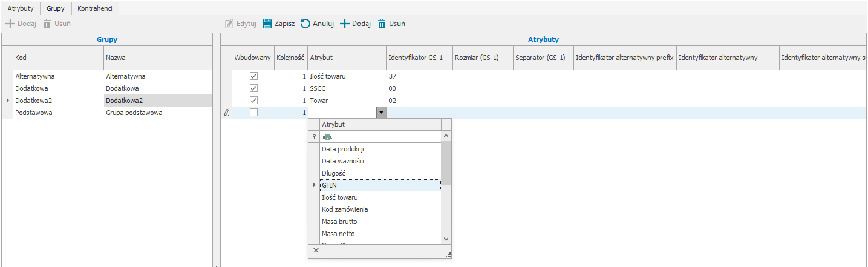Viewport: 868px width, 267px height.
Task: Click the Grupa podstawowa name cell
Action: [x=158, y=113]
